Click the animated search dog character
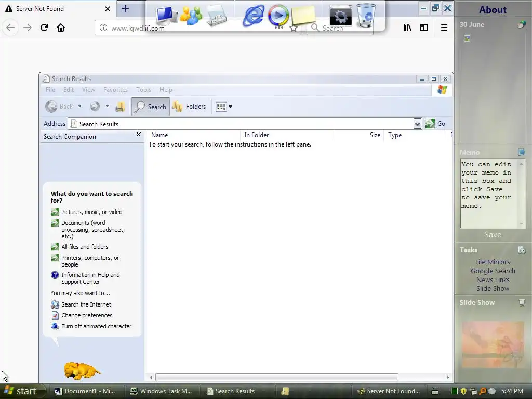The image size is (532, 399). point(82,370)
